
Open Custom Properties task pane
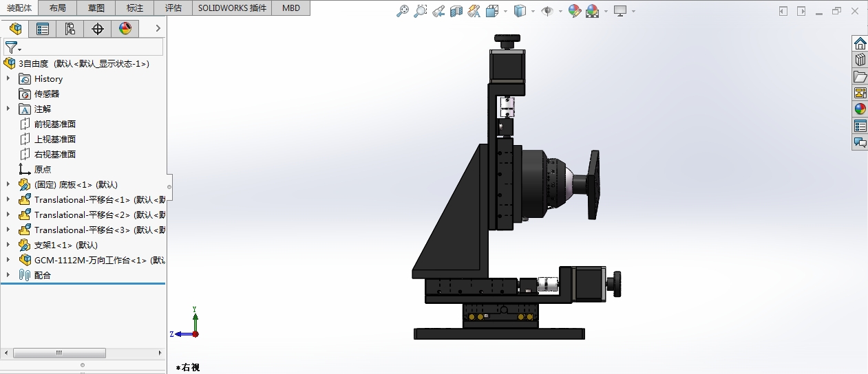coord(860,125)
